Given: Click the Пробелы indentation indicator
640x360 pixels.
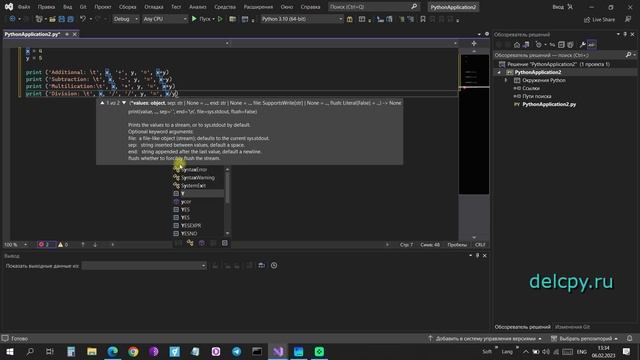Looking at the screenshot, I should tap(457, 244).
